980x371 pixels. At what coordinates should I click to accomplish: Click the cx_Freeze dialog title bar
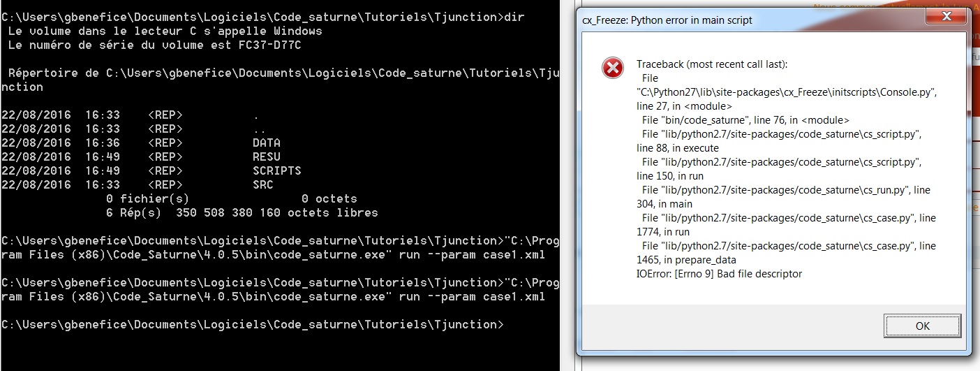point(733,20)
